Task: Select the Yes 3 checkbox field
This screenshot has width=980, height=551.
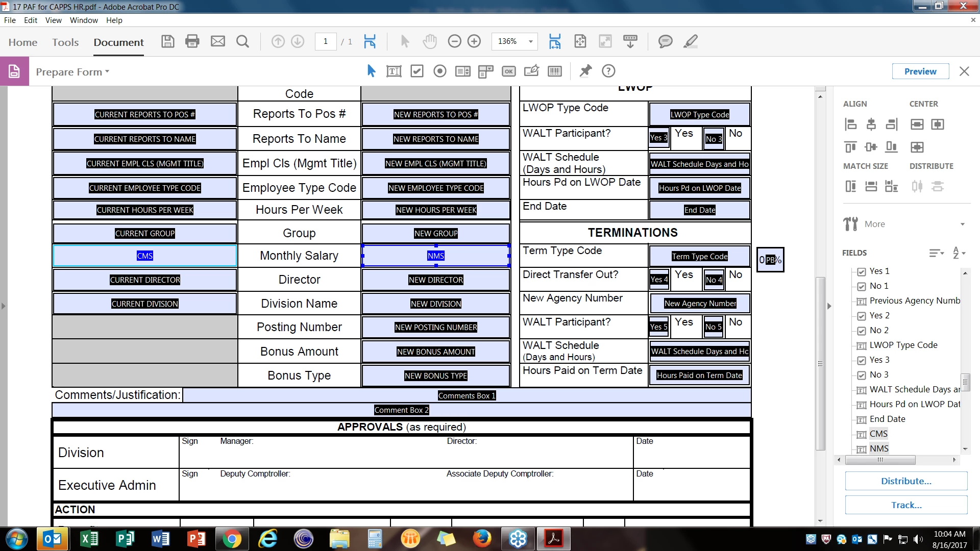Action: click(658, 138)
